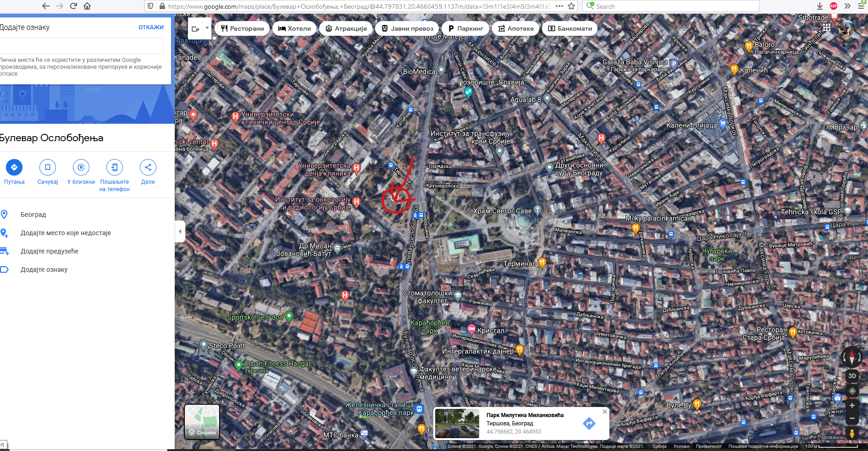
Task: Click the map compass control
Action: (x=852, y=356)
